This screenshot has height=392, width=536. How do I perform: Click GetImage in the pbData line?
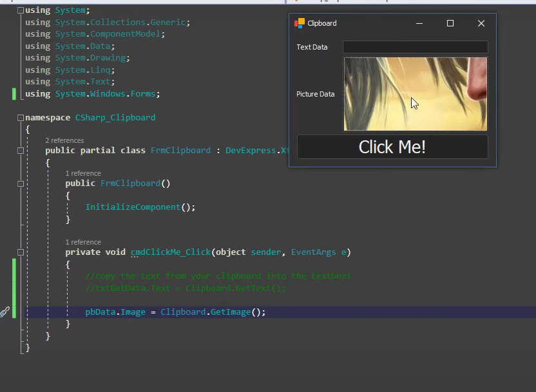231,312
